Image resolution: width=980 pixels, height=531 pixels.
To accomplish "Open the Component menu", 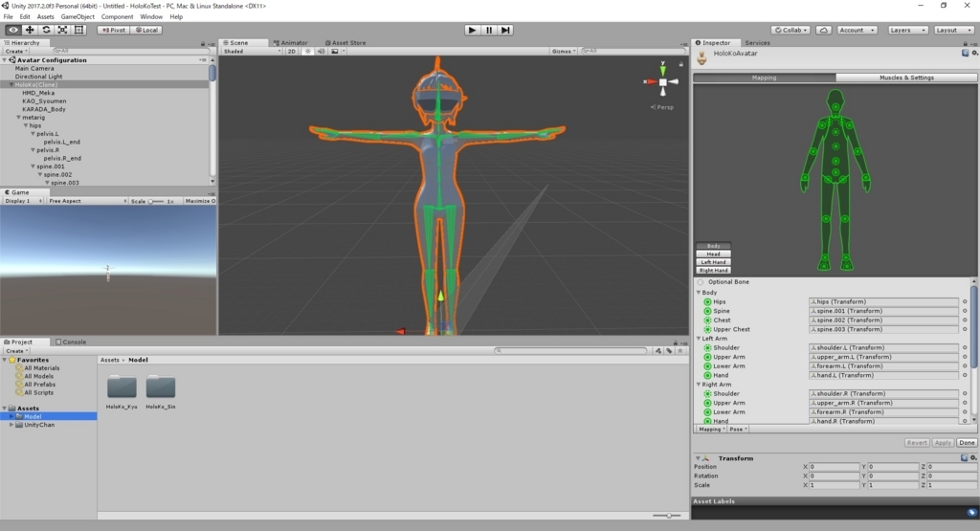I will click(x=117, y=17).
